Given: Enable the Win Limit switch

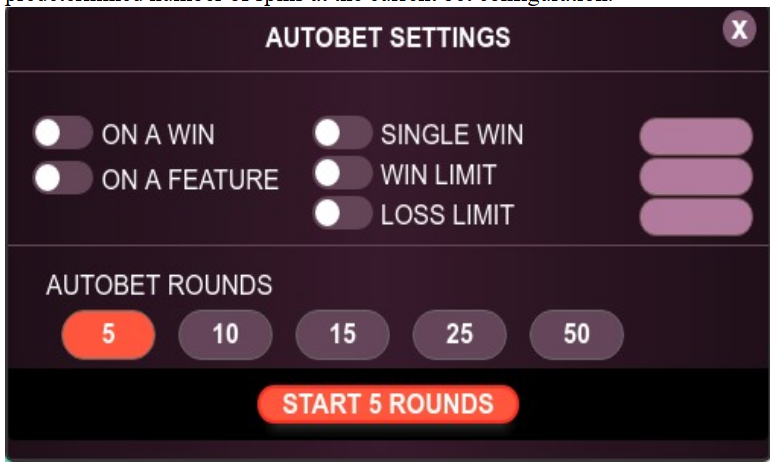Looking at the screenshot, I should tap(342, 174).
